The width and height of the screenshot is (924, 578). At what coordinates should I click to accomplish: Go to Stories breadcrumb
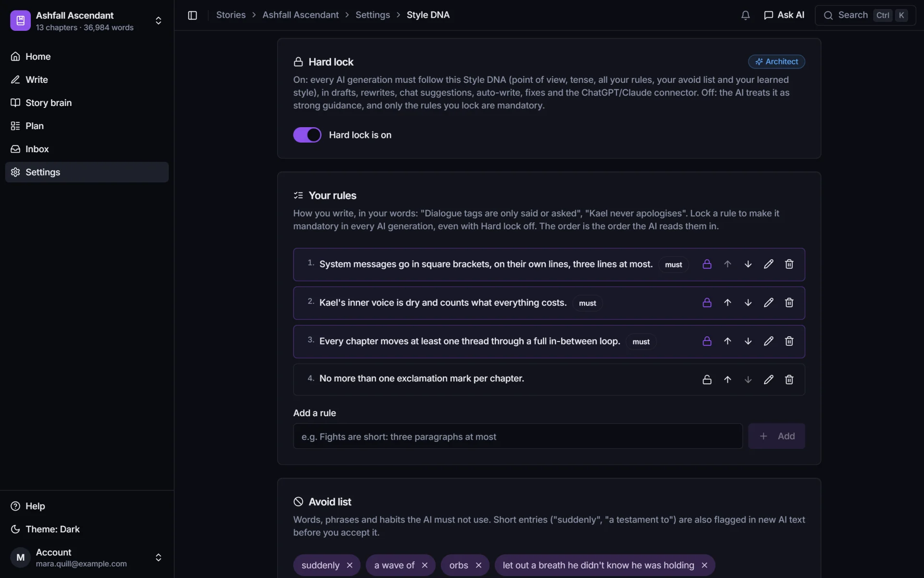coord(231,15)
